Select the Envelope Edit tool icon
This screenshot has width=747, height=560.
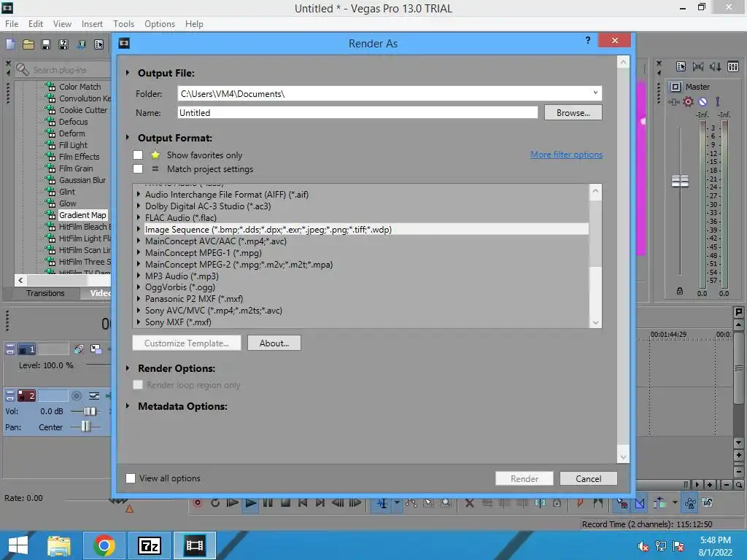411,503
